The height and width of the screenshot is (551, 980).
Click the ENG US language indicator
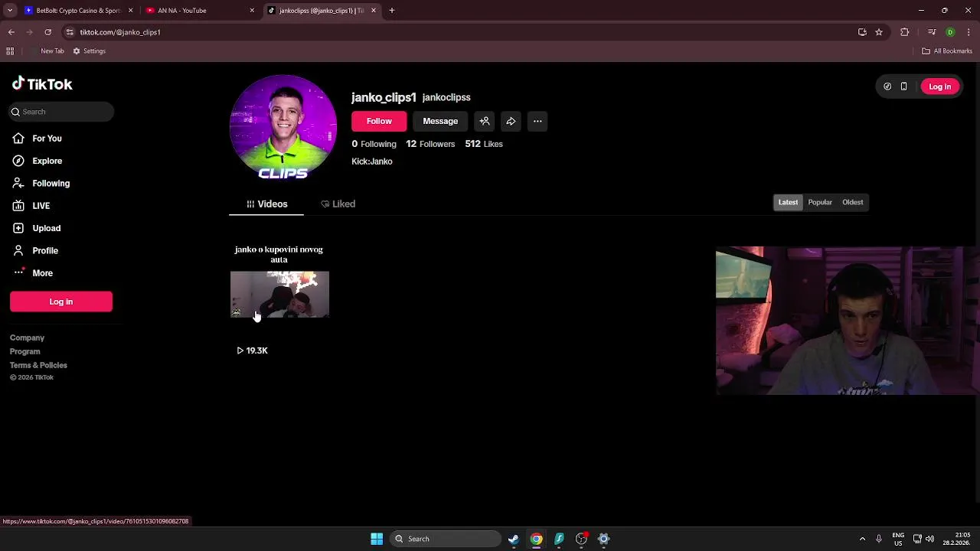tap(898, 539)
